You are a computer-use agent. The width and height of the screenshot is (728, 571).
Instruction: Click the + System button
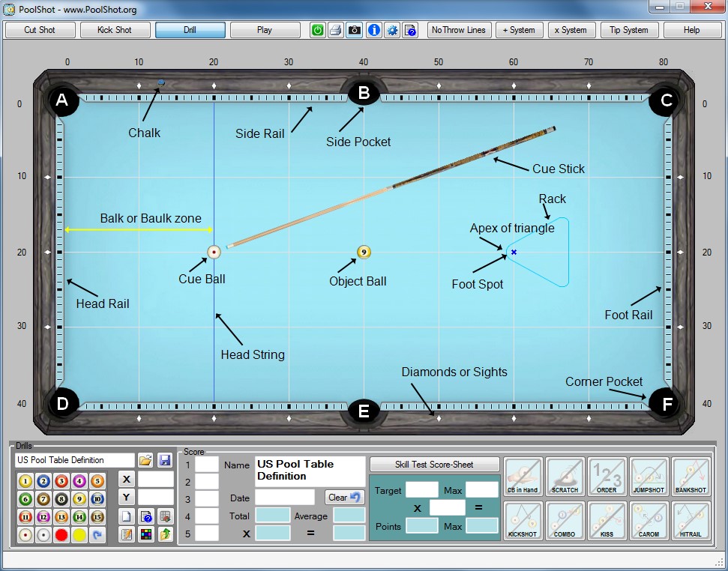click(x=519, y=30)
